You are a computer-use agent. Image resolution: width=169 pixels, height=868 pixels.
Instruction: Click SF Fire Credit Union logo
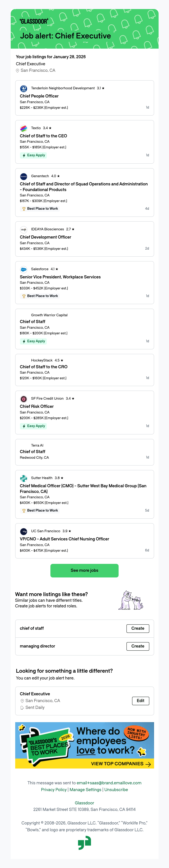click(24, 399)
